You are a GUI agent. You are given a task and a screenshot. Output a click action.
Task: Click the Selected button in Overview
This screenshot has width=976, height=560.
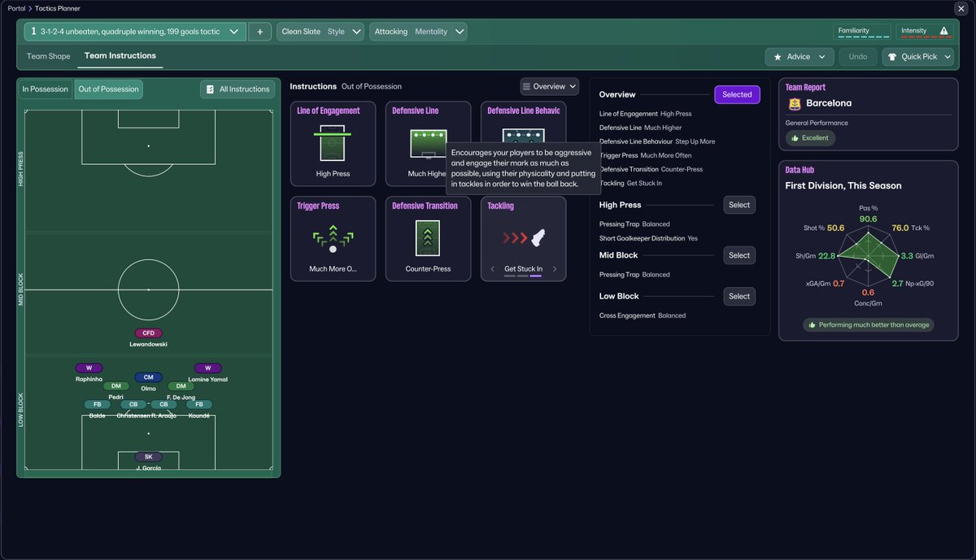pyautogui.click(x=738, y=94)
